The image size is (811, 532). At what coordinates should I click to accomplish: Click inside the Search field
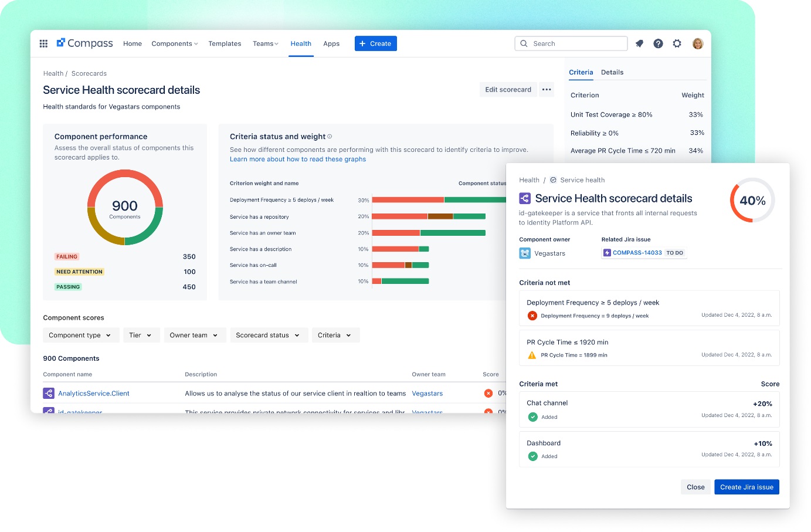(x=571, y=43)
